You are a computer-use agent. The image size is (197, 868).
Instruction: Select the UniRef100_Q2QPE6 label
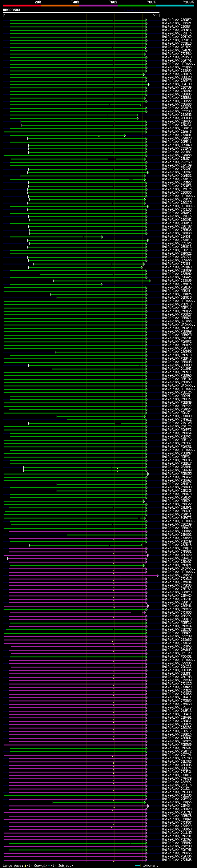click(177, 352)
